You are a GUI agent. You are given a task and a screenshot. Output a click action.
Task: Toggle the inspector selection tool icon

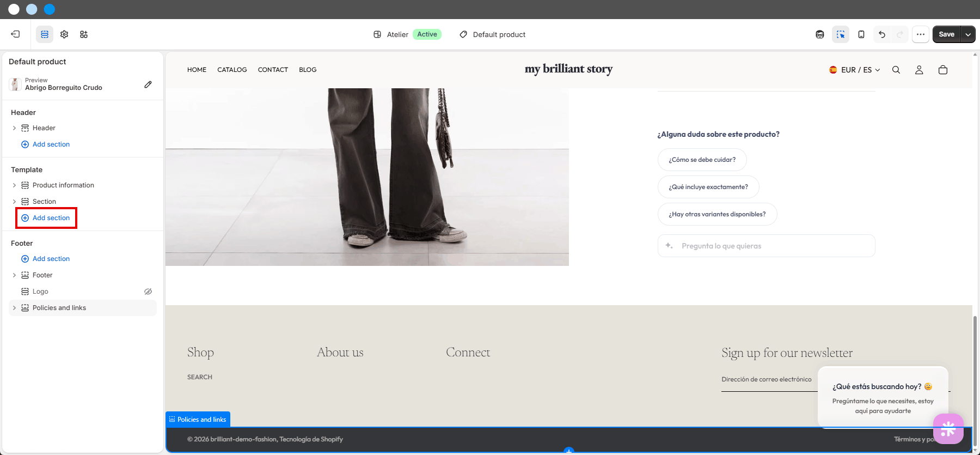coord(841,34)
